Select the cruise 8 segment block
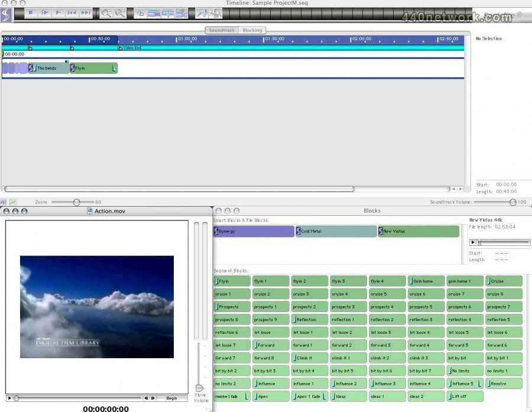The width and height of the screenshot is (532, 412). pos(504,294)
